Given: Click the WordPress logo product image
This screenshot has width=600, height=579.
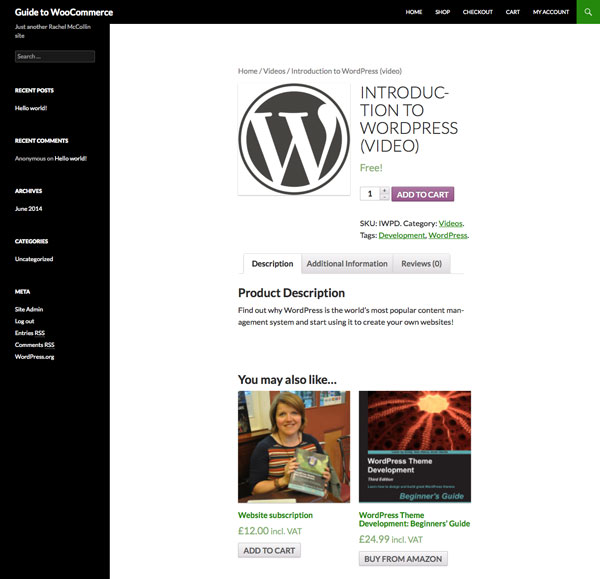Looking at the screenshot, I should tap(294, 139).
